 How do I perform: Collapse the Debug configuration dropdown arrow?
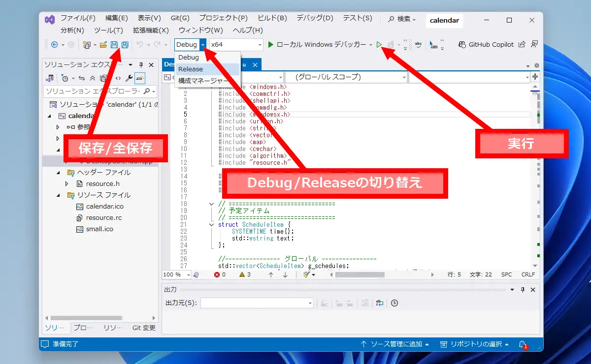[203, 45]
